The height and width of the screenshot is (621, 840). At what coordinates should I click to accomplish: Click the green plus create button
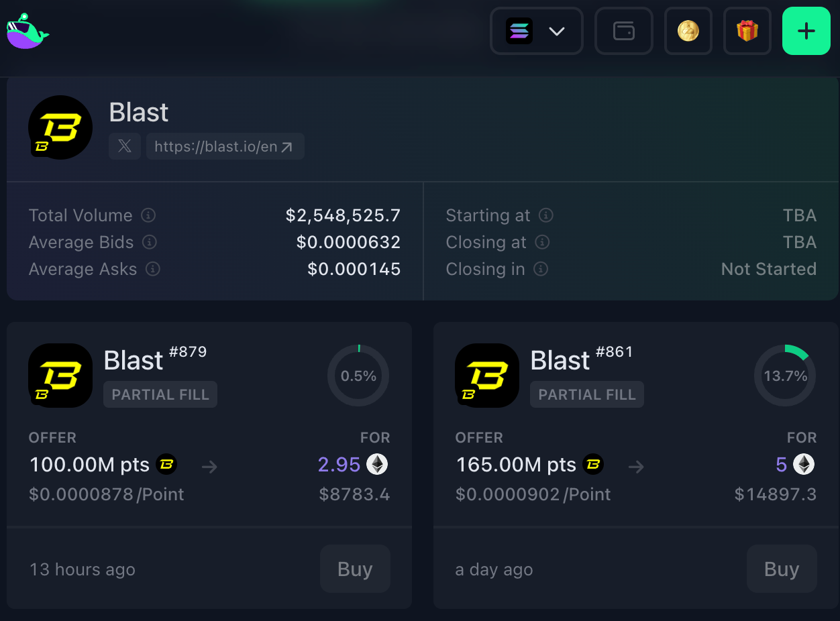click(806, 31)
